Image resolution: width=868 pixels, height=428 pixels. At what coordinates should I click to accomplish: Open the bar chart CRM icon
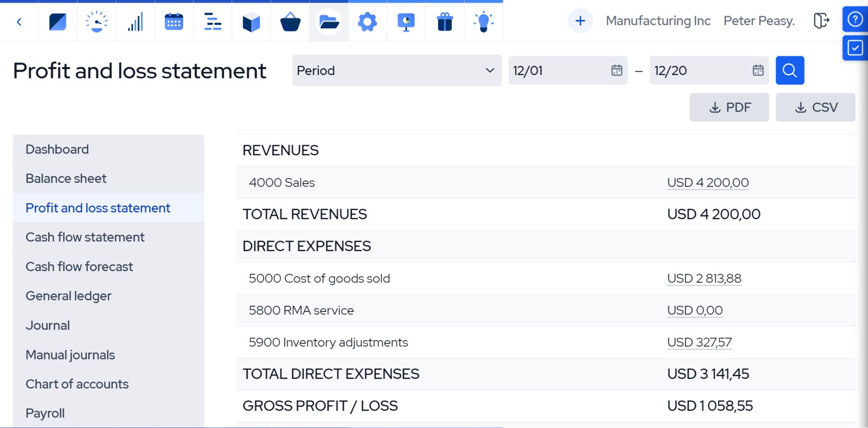pyautogui.click(x=135, y=21)
